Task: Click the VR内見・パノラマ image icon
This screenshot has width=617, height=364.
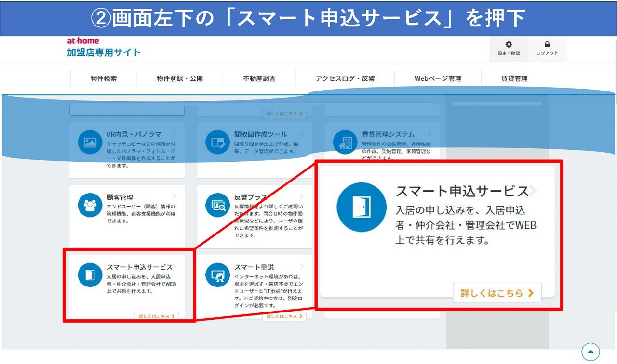Action: click(90, 142)
